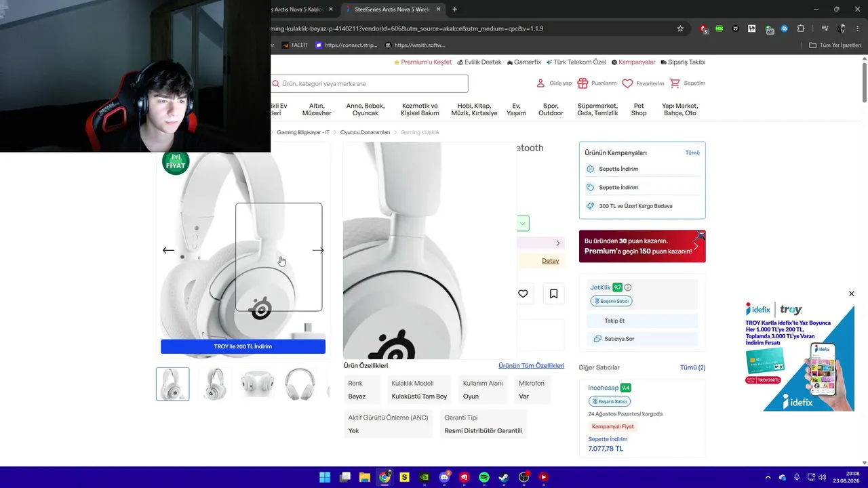
Task: Open the media controls icon in Chrome toolbar
Action: point(825,28)
